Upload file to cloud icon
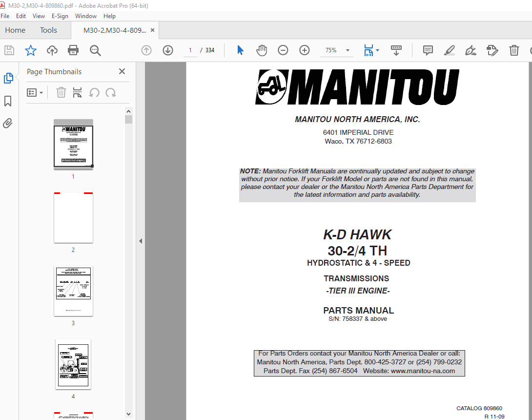The height and width of the screenshot is (420, 532). 52,51
